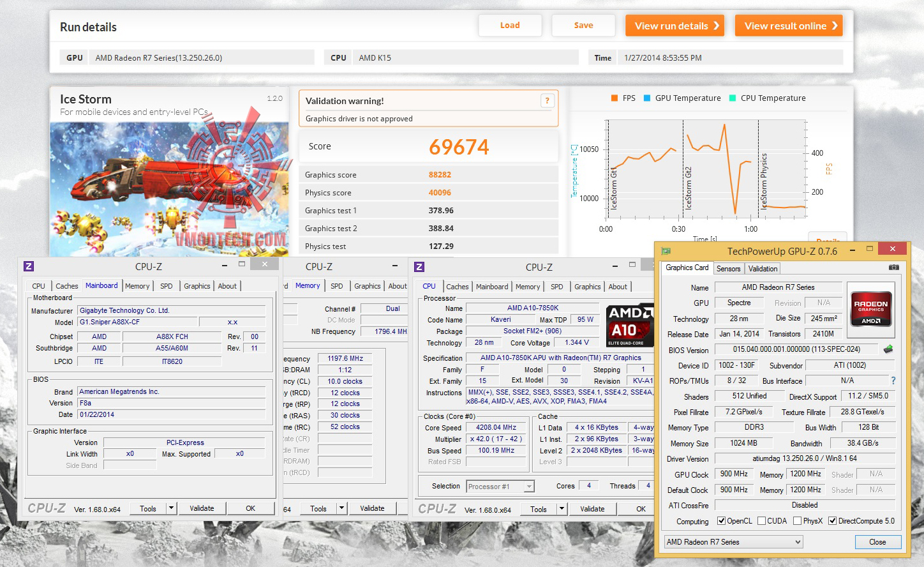Open the SPD tab in Mainboard CPU-Z window

[x=166, y=286]
